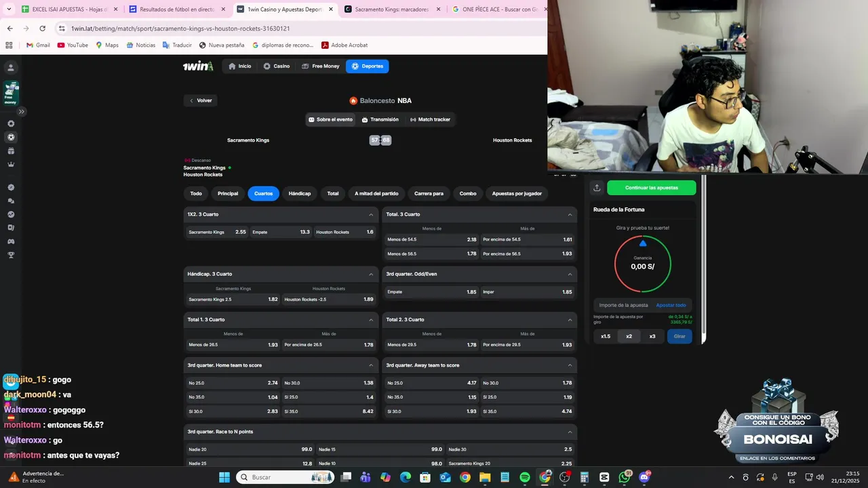
Task: Select the x3 multiplier
Action: point(652,336)
